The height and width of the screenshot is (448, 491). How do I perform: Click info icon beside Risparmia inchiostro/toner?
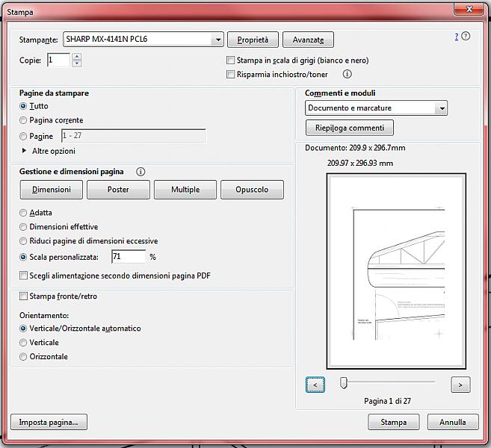(347, 74)
